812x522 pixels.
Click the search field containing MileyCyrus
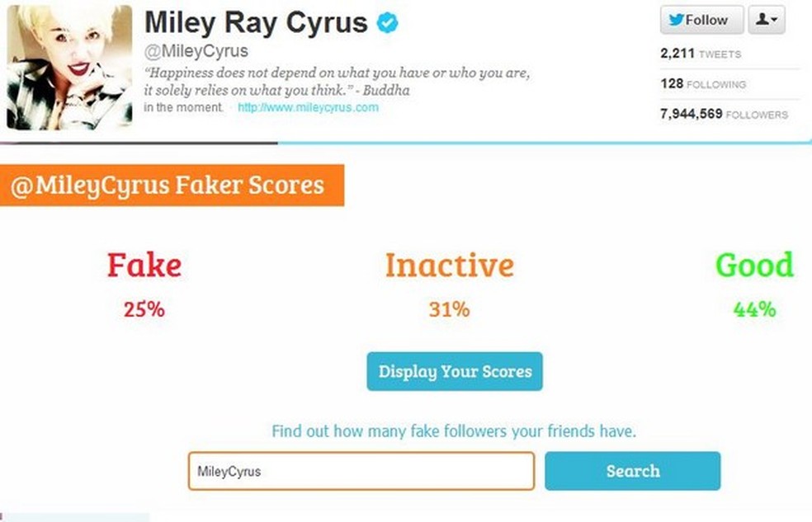pos(361,471)
